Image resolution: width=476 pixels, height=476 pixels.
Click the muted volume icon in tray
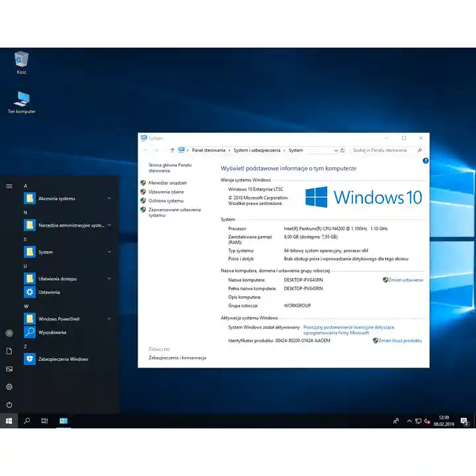click(x=427, y=421)
